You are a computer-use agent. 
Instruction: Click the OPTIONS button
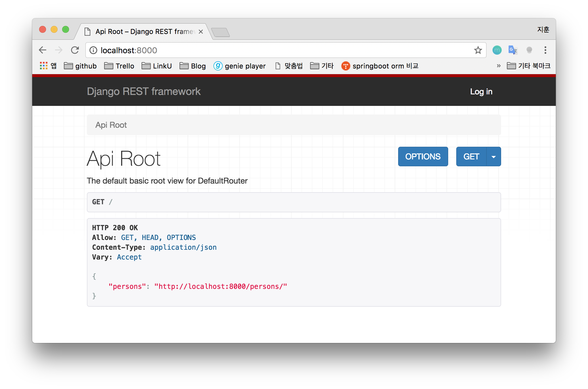[423, 157]
